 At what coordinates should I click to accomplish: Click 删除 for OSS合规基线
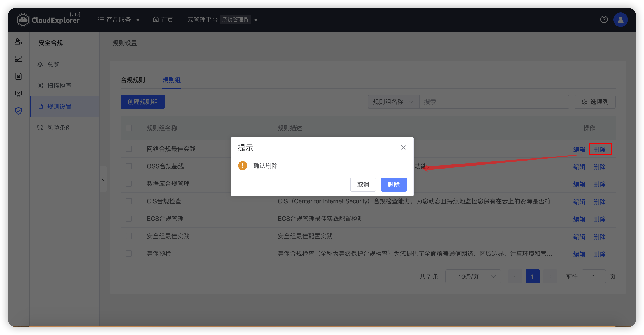[599, 167]
